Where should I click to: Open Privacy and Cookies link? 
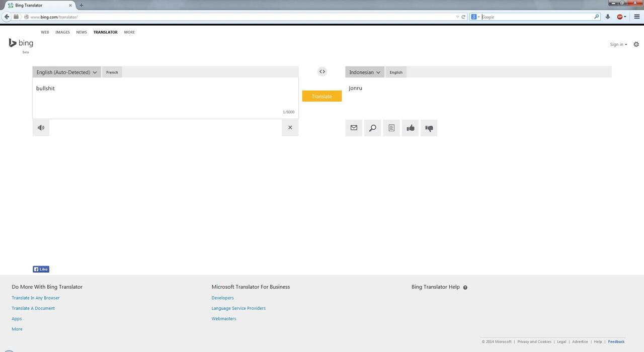(534, 342)
